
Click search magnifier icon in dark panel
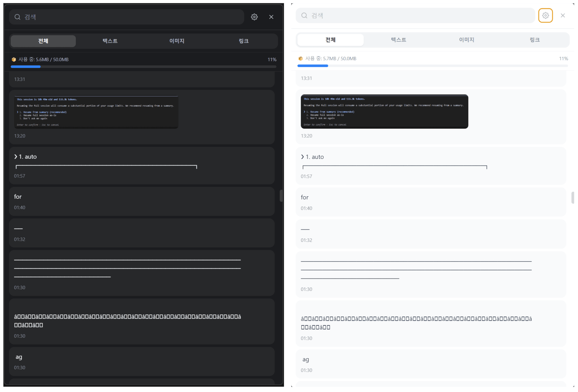[x=18, y=17]
